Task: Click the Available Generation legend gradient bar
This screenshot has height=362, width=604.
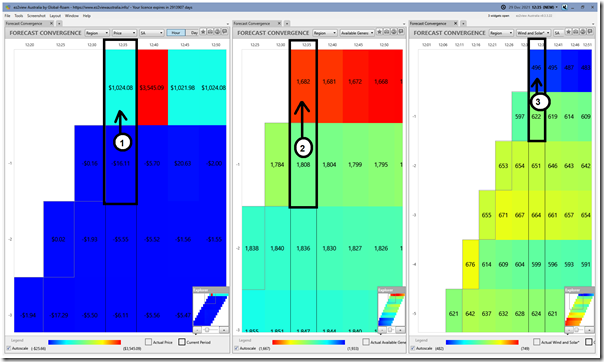Action: 309,342
